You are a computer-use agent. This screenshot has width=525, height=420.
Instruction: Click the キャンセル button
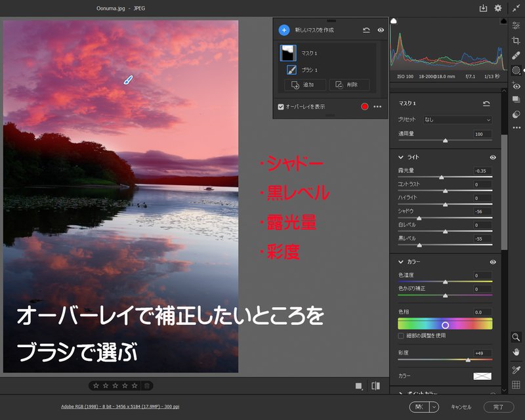tap(461, 407)
